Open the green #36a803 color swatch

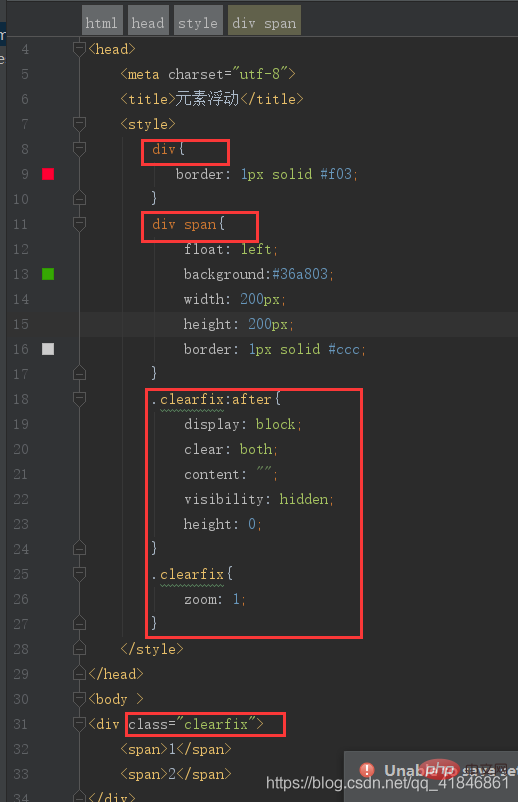pos(48,274)
